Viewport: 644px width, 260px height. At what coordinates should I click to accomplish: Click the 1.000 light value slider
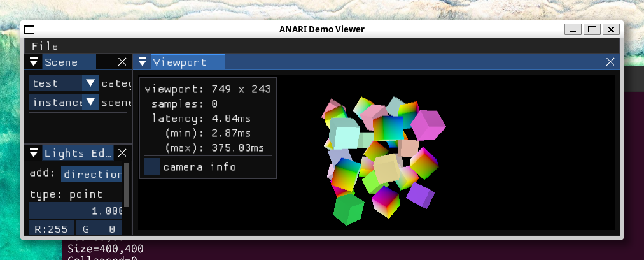point(76,211)
